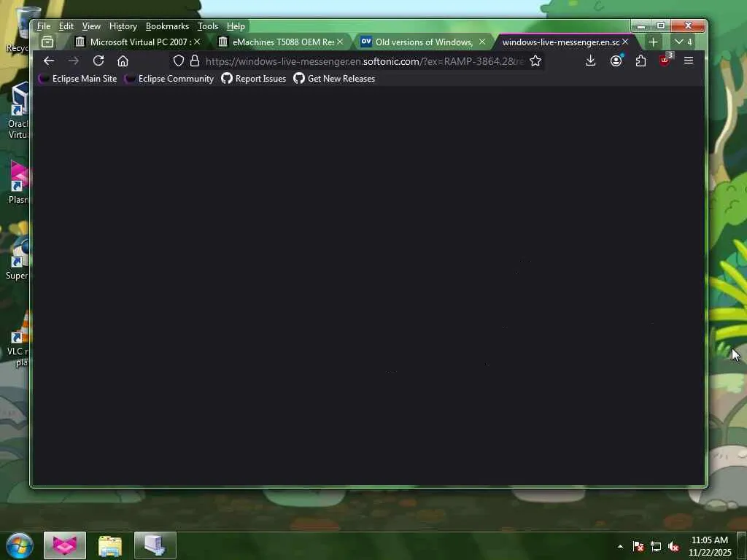Open the extensions puzzle menu
The height and width of the screenshot is (560, 747).
pos(640,61)
